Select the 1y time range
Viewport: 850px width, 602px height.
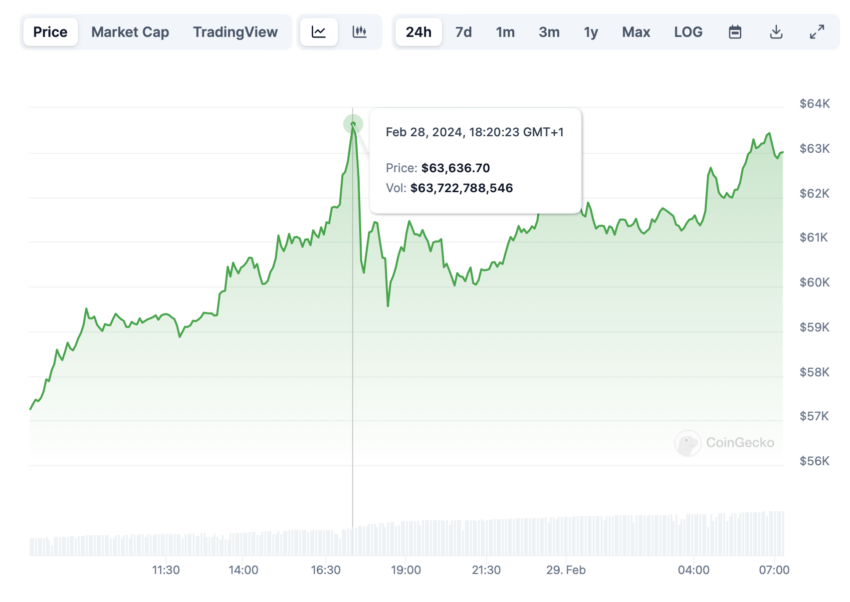[591, 32]
